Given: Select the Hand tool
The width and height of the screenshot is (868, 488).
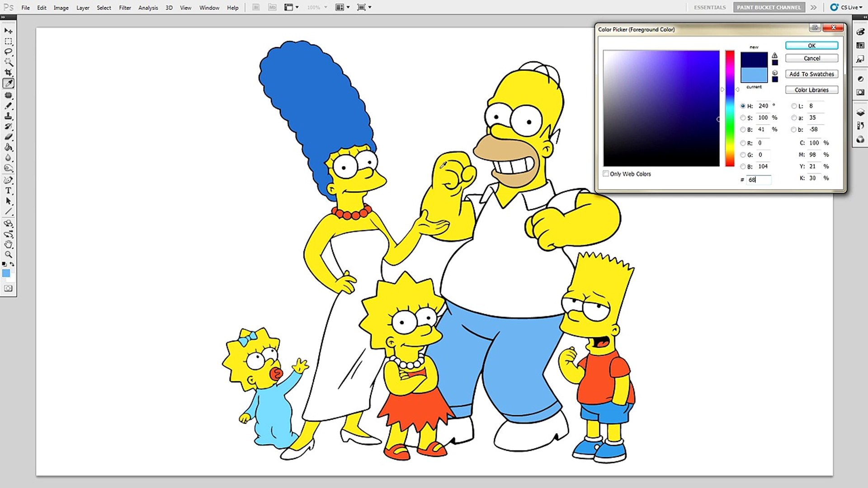Looking at the screenshot, I should pyautogui.click(x=8, y=244).
